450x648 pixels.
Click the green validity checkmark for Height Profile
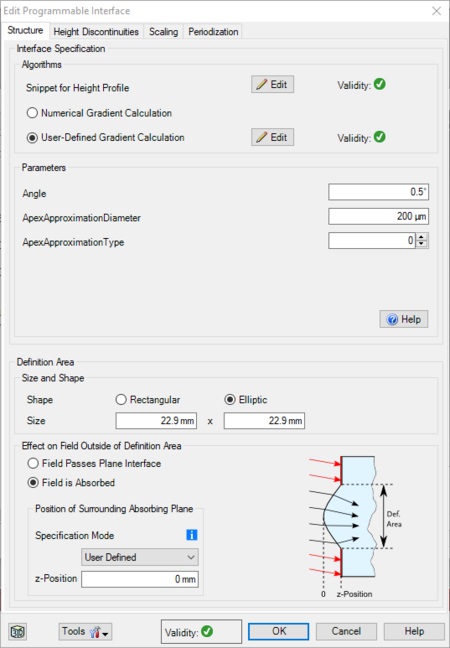[380, 84]
